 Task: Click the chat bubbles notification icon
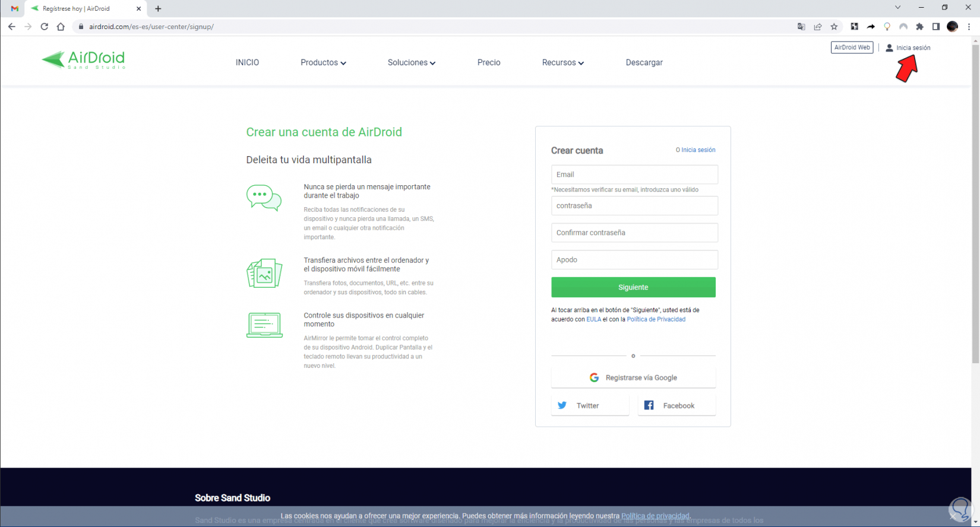pos(264,198)
